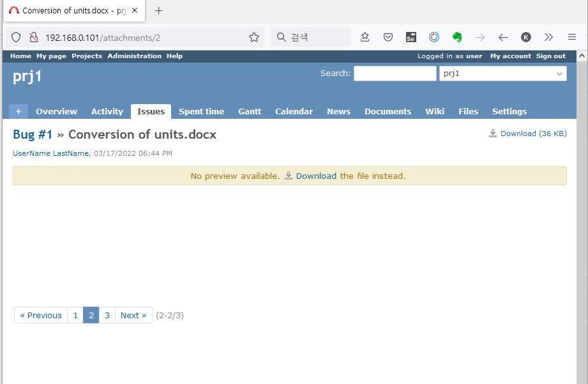Expand the toolbar overflow chevron
The height and width of the screenshot is (384, 588).
548,37
